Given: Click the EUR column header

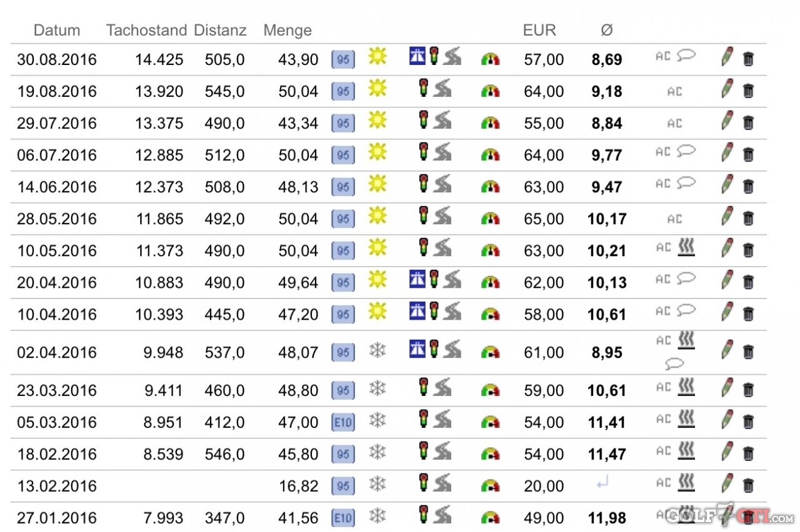Looking at the screenshot, I should (x=539, y=30).
